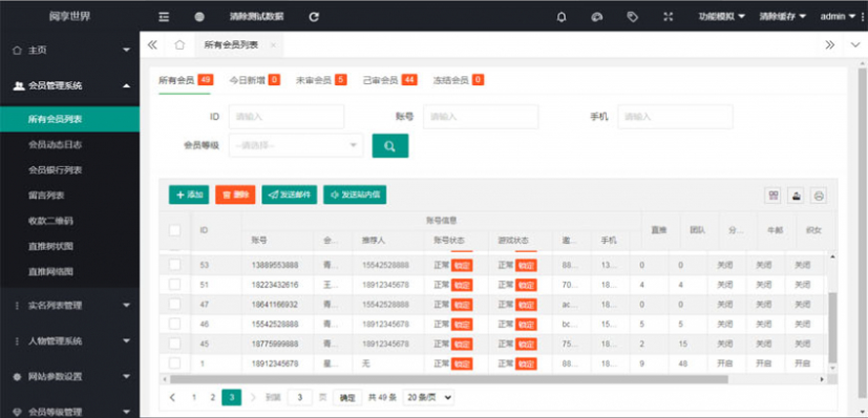This screenshot has width=868, height=418.
Task: Click the table horizontal scrollbar
Action: [x=449, y=379]
